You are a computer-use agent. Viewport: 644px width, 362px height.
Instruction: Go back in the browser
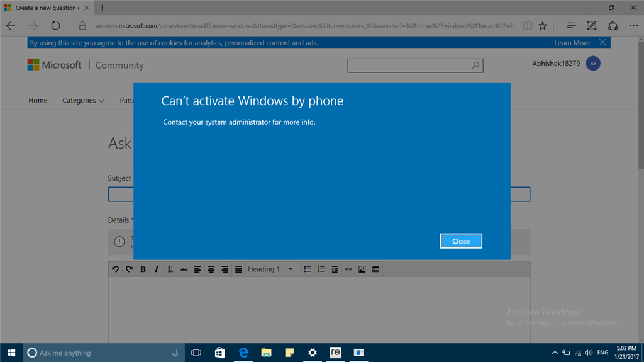pos(11,26)
